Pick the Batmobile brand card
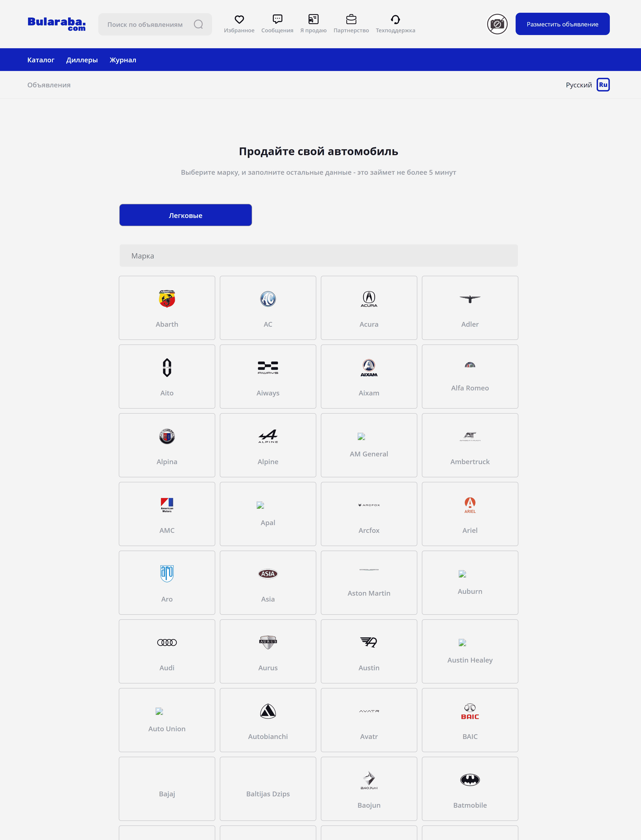The height and width of the screenshot is (840, 641). [x=470, y=789]
